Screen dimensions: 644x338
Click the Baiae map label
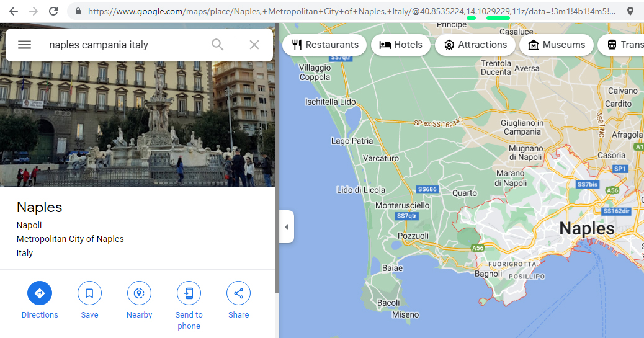pos(392,268)
